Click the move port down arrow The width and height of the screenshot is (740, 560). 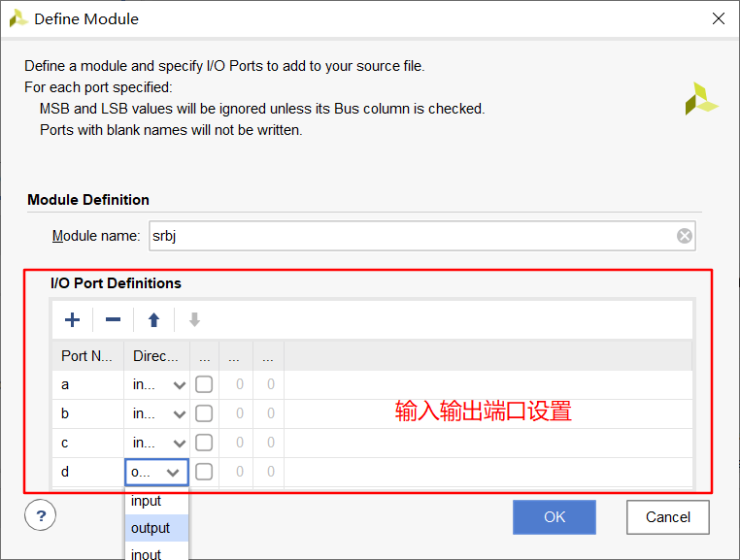[194, 320]
